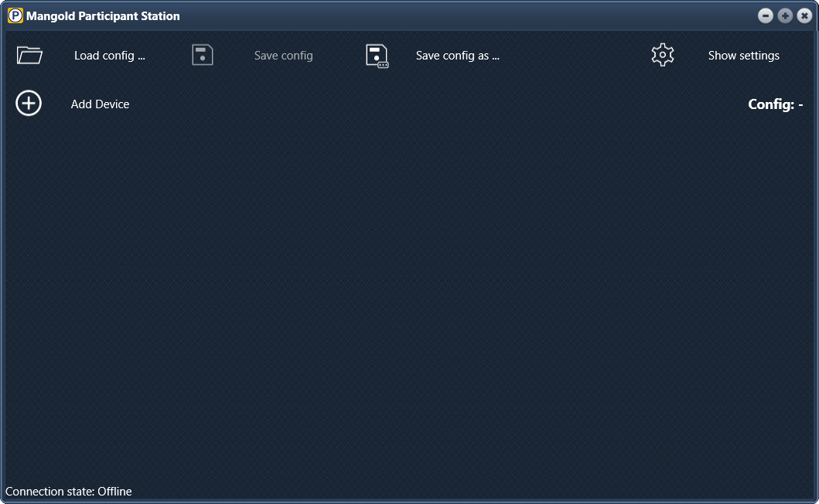Image resolution: width=819 pixels, height=504 pixels.
Task: Select the greyed Save config label
Action: [x=284, y=56]
